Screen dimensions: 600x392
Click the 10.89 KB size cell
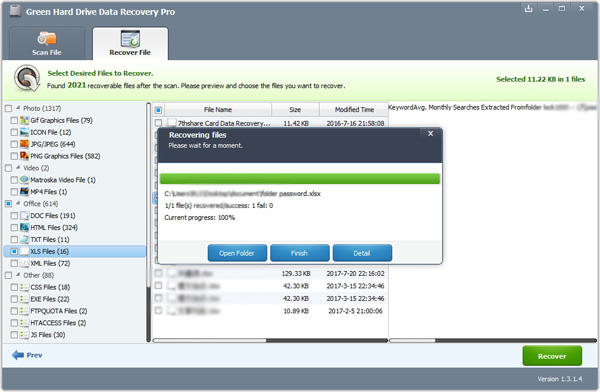pos(296,311)
